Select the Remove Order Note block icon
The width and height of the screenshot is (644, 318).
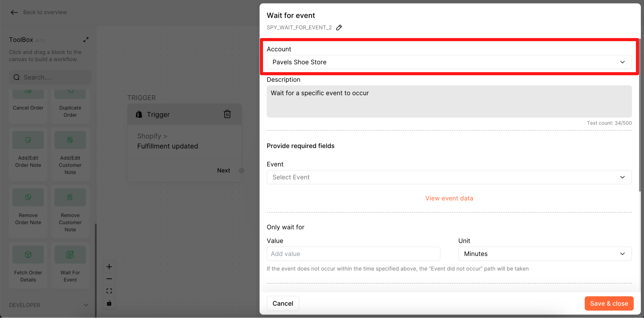click(x=28, y=197)
